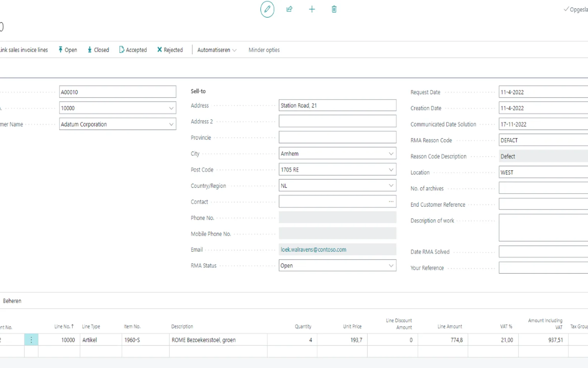Click the empty Address 2 field

click(337, 121)
